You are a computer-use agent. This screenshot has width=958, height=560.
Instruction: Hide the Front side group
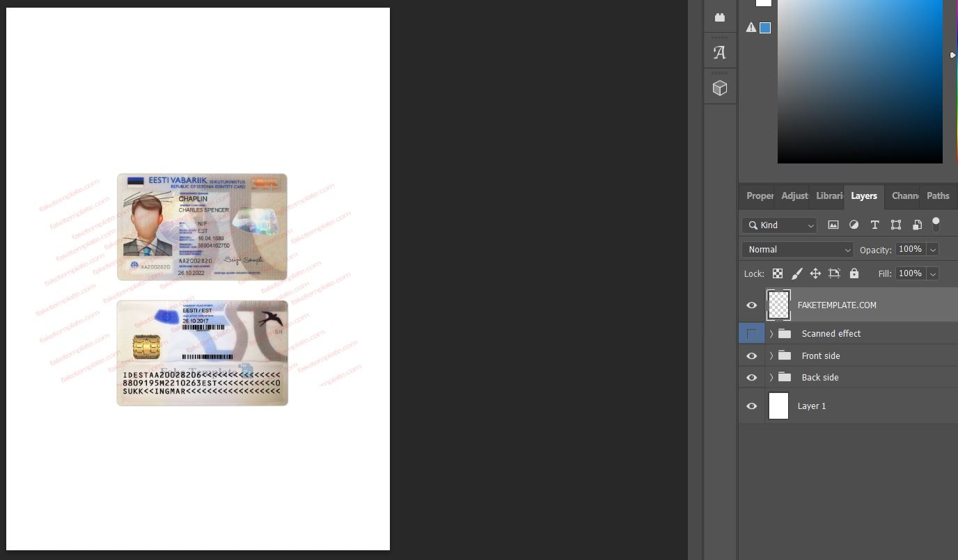click(x=751, y=355)
